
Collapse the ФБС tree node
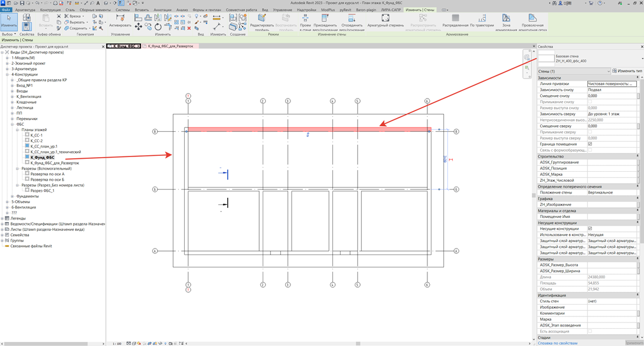click(12, 124)
